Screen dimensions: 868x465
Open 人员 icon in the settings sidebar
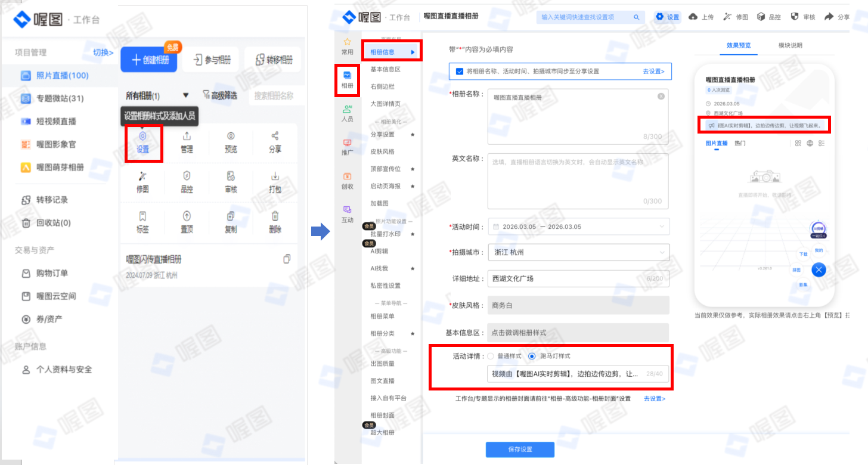(347, 109)
